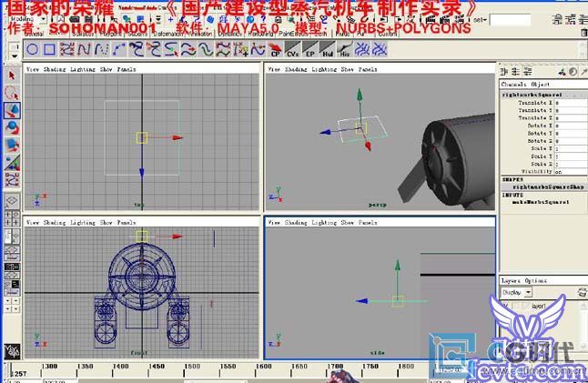Open the shelf options dropdown arrow
Screen dimensions: 588x383
[x=15, y=56]
